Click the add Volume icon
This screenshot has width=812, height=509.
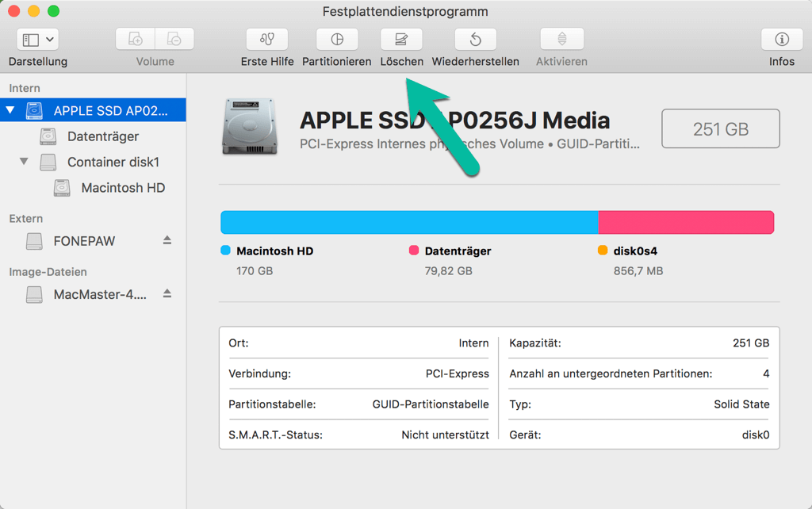[135, 39]
